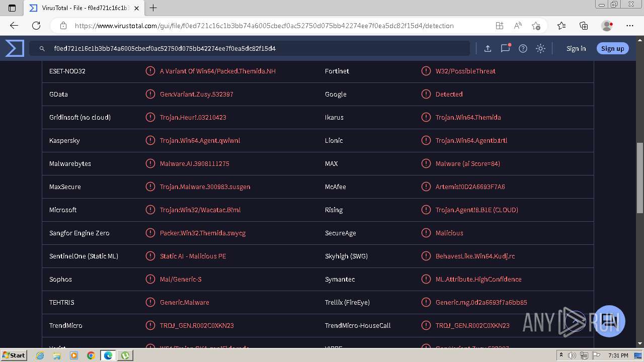Open the Favorites list icon
644x362 pixels.
[561, 26]
